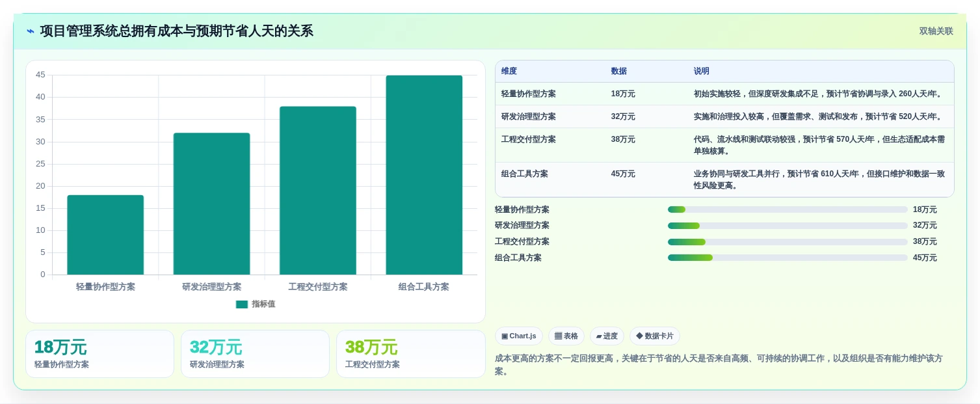Viewport: 980px width, 404px height.
Task: Click the 说明 column header
Action: (x=702, y=72)
